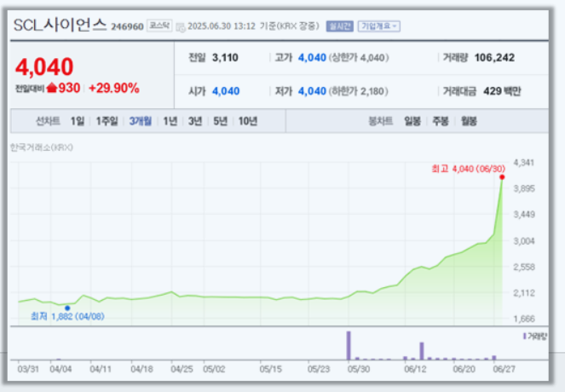Viewport: 565px width, 392px height.
Task: Switch to 일봉 candle chart
Action: coord(412,121)
